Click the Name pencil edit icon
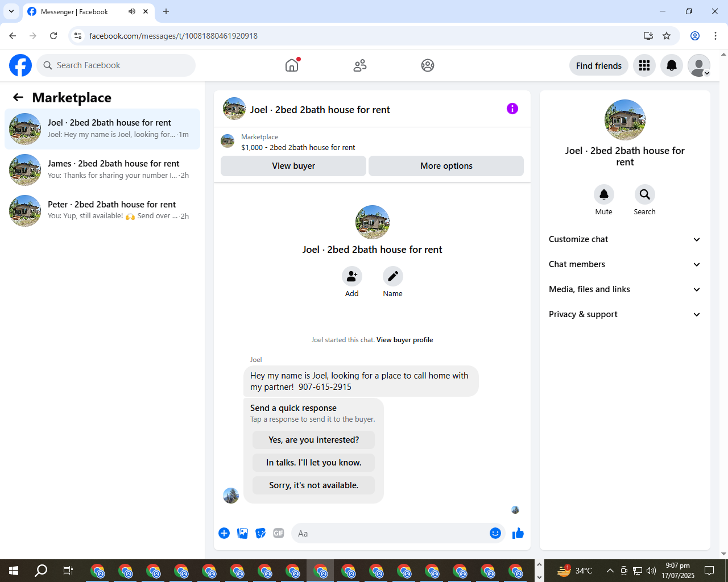The width and height of the screenshot is (728, 582). (x=393, y=276)
